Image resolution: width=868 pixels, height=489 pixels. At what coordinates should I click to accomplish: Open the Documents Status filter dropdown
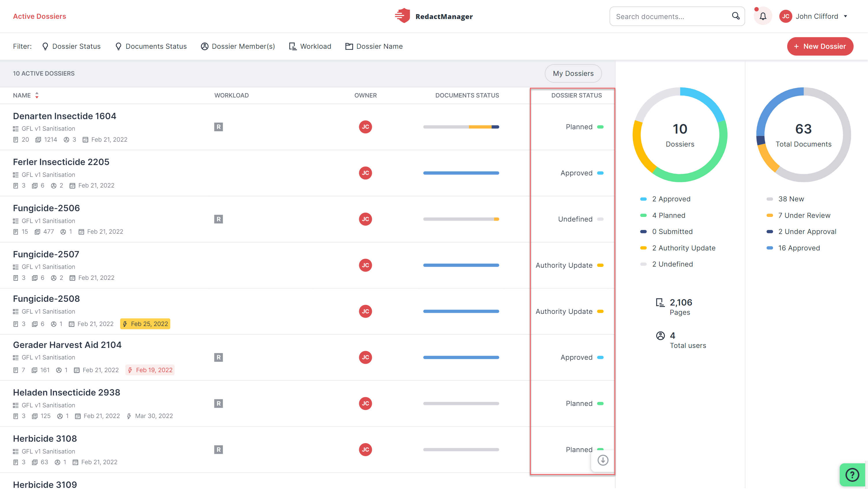[151, 46]
